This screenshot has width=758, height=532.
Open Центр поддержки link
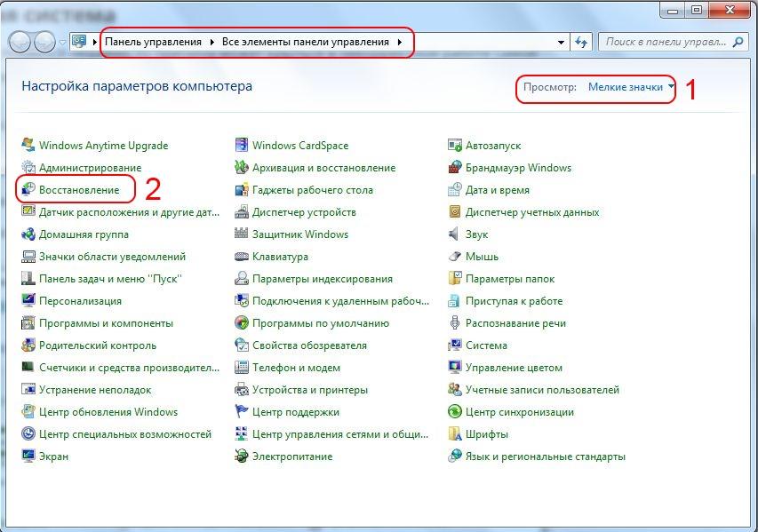tap(296, 412)
